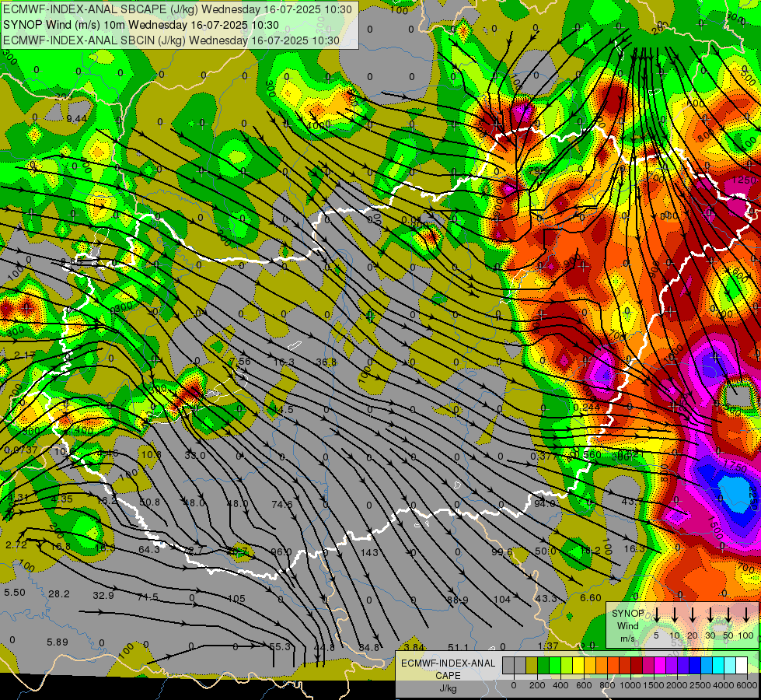Click the map value 5.50

(15, 592)
